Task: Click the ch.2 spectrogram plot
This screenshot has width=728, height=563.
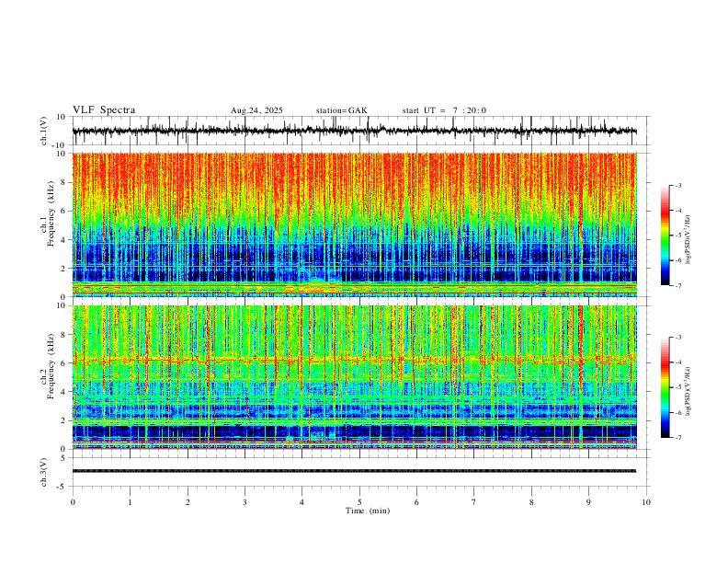Action: 355,377
